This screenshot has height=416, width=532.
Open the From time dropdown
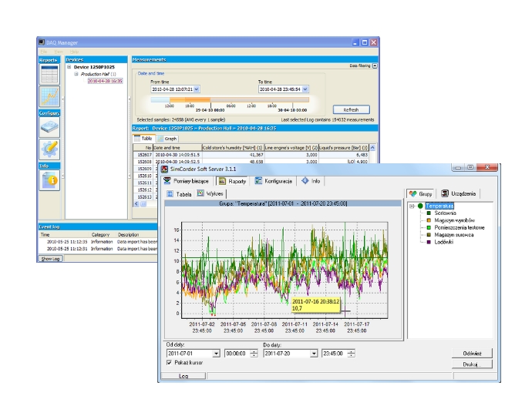(x=197, y=89)
